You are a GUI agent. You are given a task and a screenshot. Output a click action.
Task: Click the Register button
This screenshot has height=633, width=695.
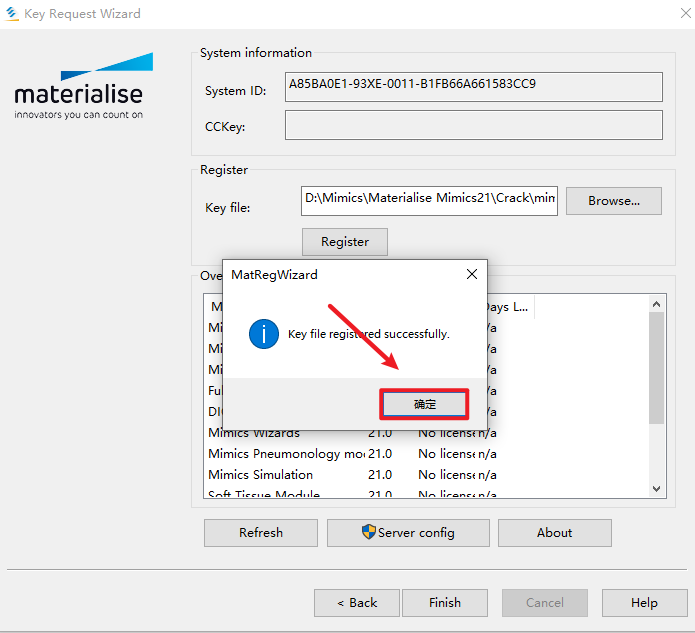(x=344, y=242)
